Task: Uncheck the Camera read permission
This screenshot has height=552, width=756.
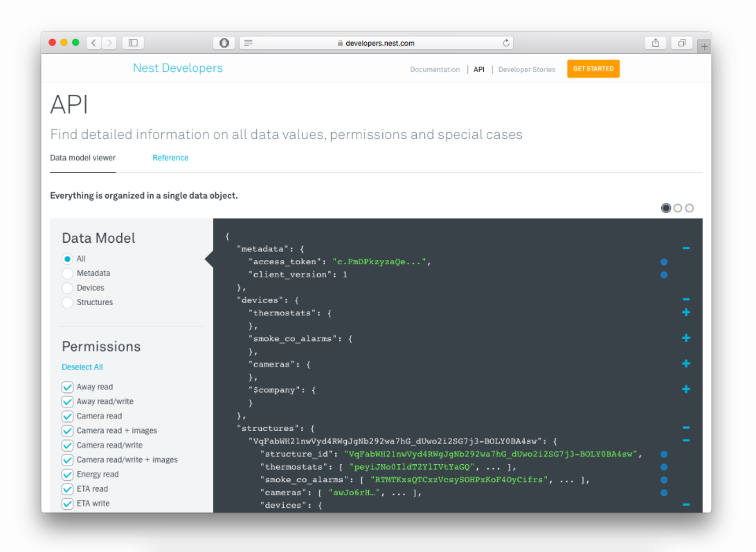Action: click(67, 416)
